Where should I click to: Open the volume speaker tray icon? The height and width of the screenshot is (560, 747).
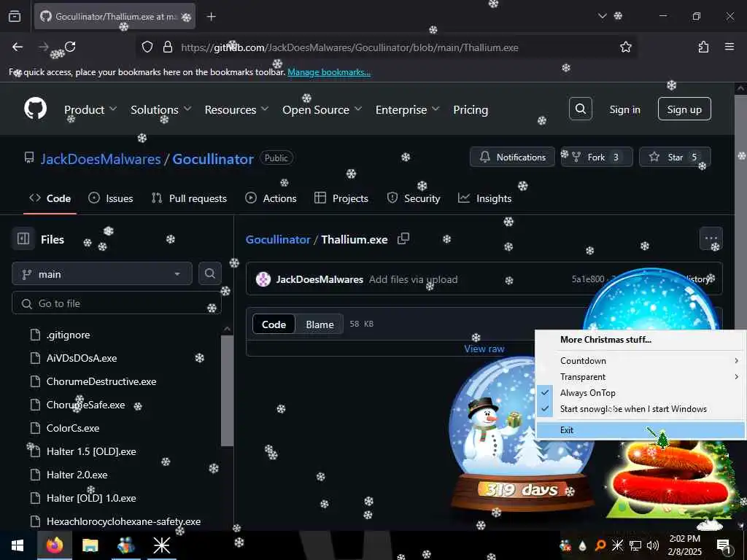tap(653, 545)
